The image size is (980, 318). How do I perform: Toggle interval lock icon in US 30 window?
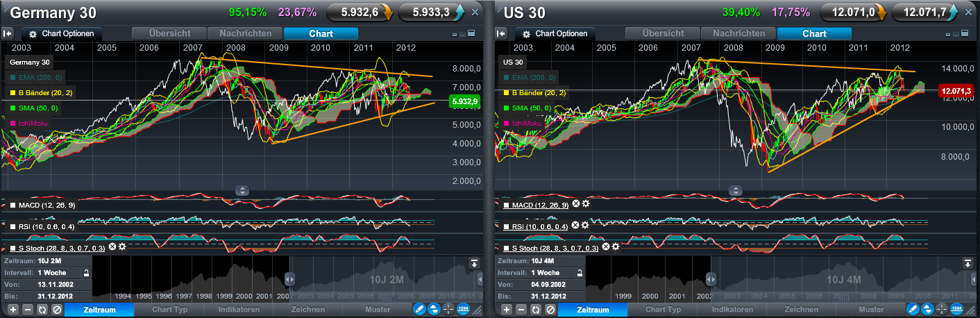coord(580,273)
